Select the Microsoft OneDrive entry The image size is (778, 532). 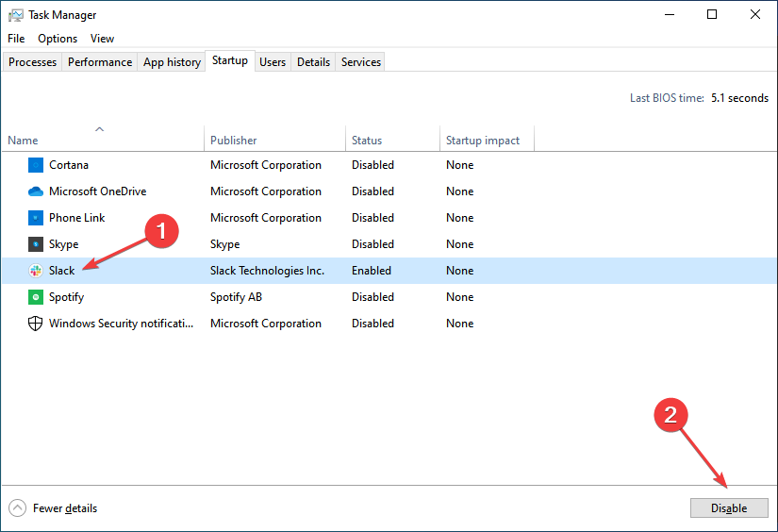coord(98,191)
